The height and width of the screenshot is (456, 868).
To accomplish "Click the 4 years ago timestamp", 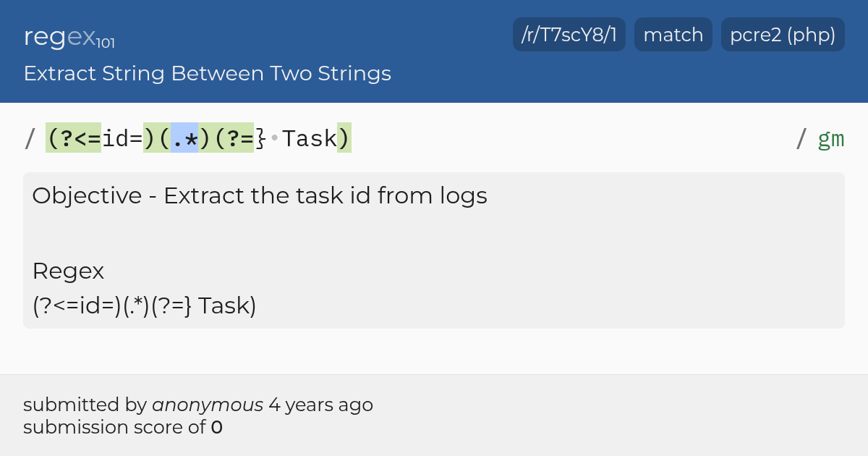I will (x=320, y=405).
